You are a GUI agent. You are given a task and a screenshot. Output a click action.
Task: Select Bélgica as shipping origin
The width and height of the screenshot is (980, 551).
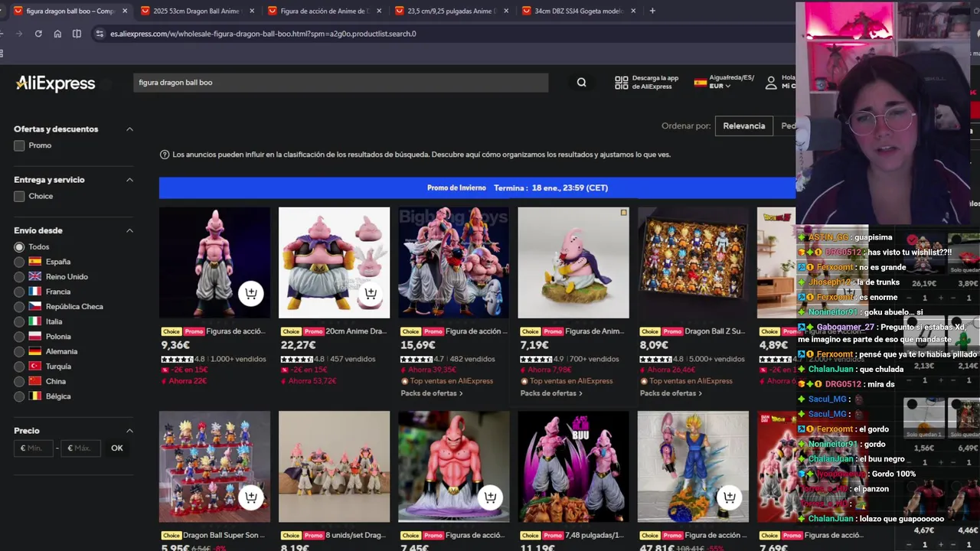[19, 396]
